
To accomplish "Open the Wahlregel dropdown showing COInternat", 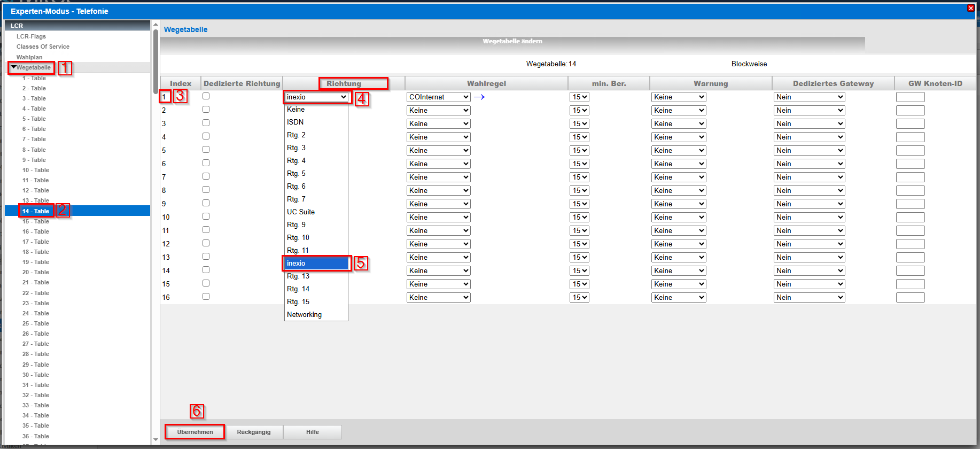I will pyautogui.click(x=438, y=97).
